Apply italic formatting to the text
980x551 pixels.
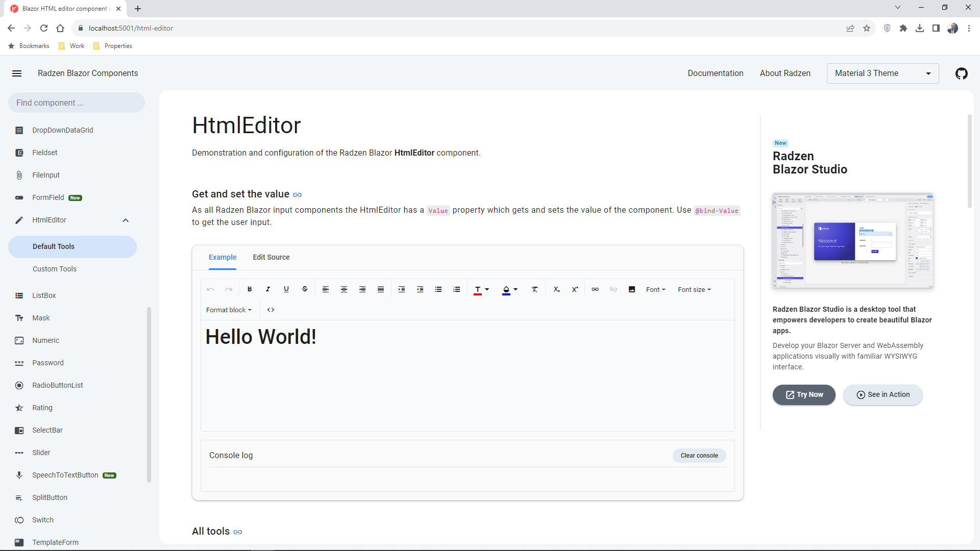267,289
